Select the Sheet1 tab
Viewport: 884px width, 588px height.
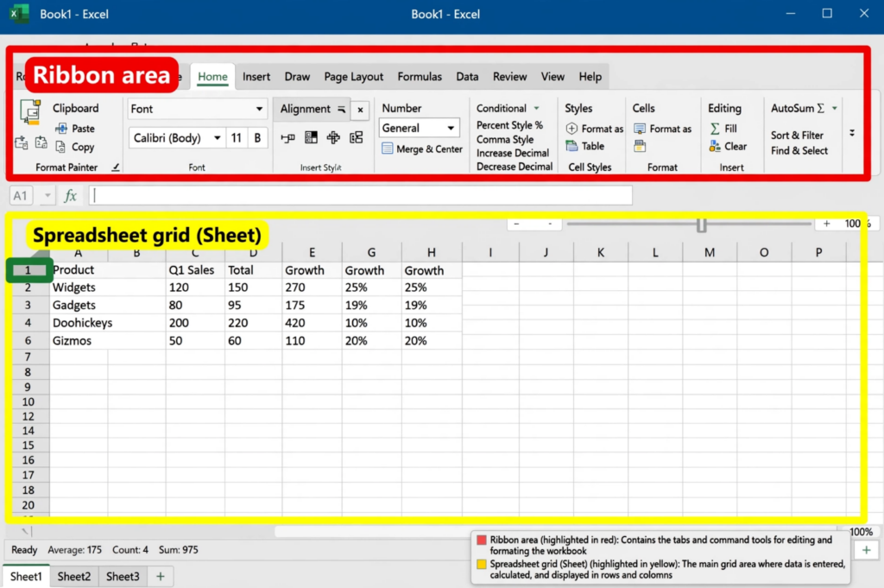[26, 576]
